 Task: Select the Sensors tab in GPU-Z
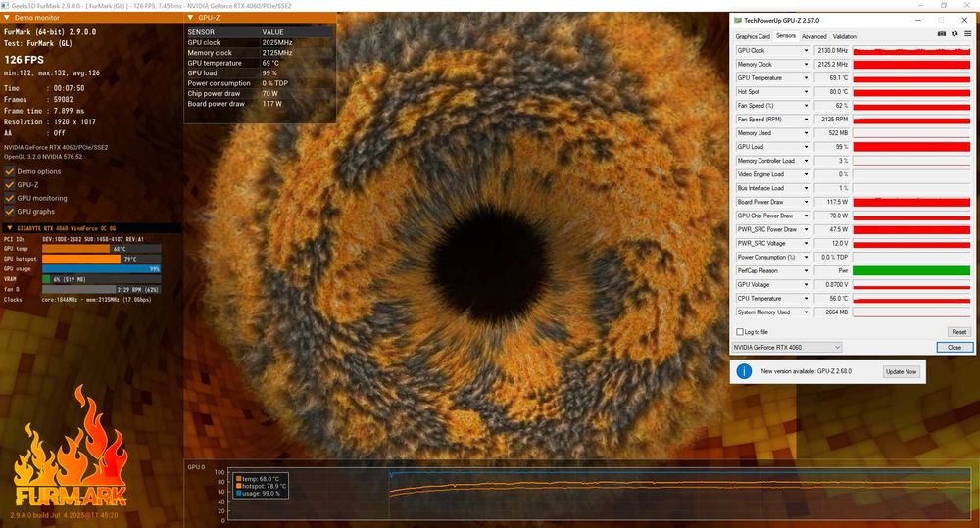pyautogui.click(x=786, y=36)
